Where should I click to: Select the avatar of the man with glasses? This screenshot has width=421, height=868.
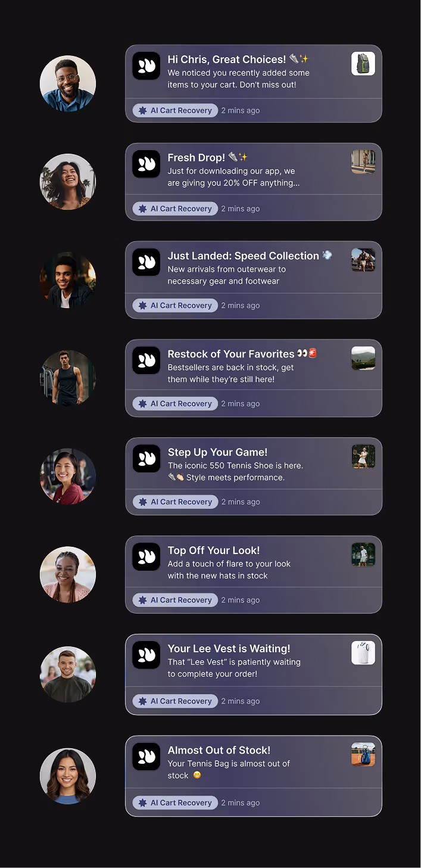coord(68,84)
